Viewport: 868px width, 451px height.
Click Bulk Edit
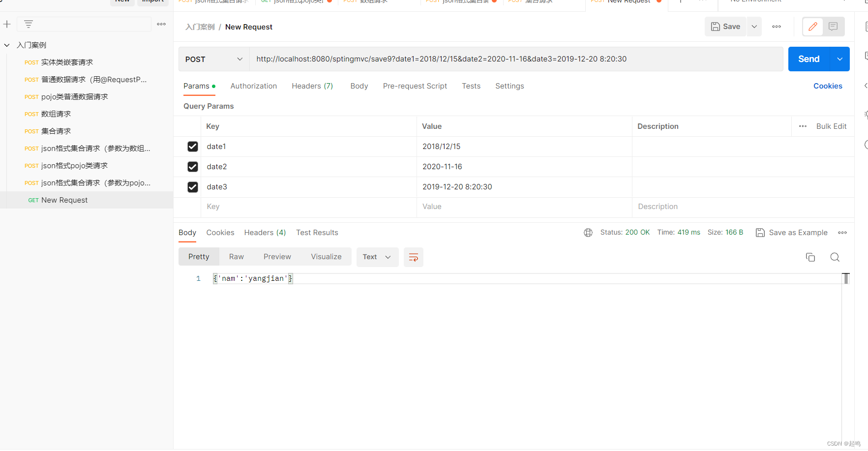[x=831, y=126]
